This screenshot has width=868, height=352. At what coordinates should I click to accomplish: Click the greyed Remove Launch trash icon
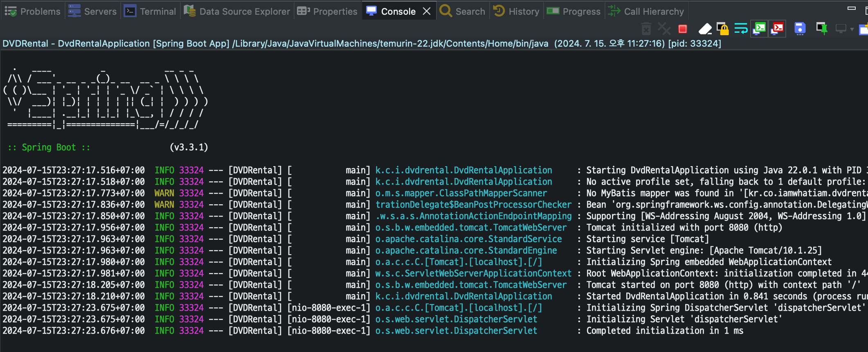pyautogui.click(x=646, y=29)
